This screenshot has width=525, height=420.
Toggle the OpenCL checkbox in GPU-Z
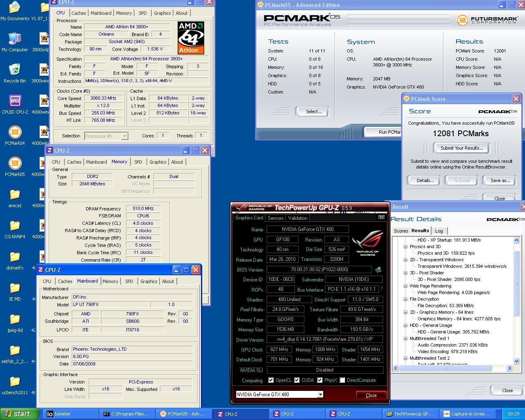coord(271,380)
